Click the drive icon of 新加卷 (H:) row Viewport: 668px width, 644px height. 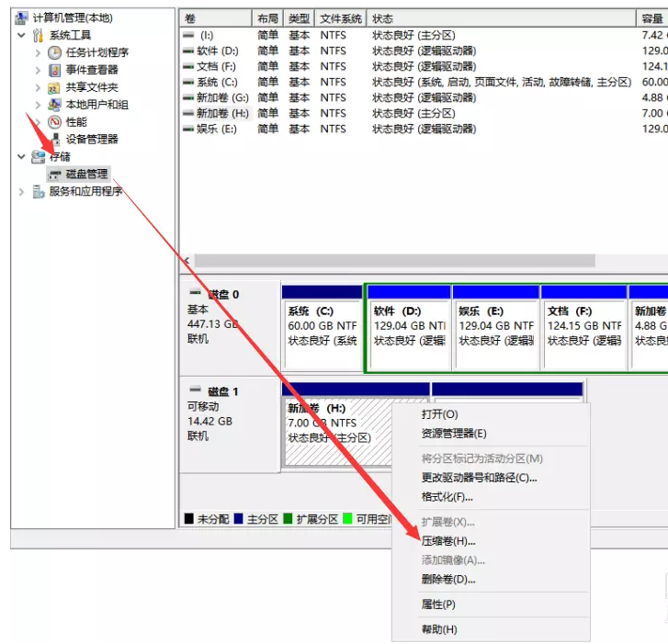[x=188, y=113]
